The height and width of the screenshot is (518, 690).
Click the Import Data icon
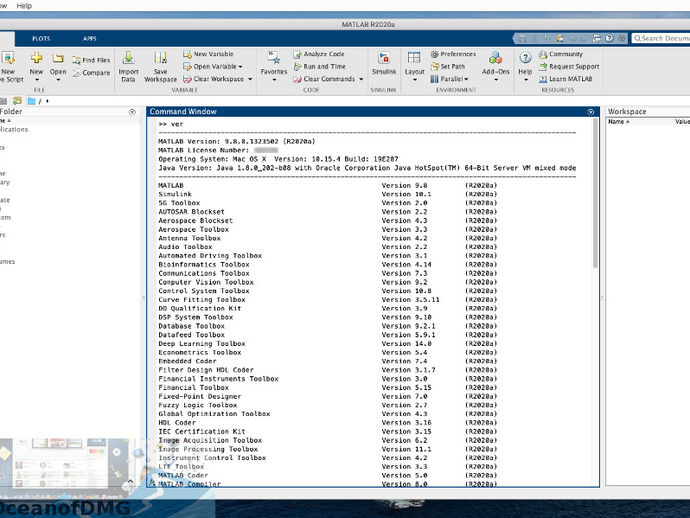click(128, 58)
